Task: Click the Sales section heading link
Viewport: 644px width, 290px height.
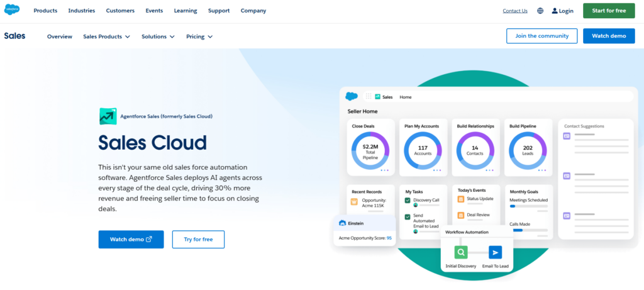Action: pyautogui.click(x=15, y=36)
